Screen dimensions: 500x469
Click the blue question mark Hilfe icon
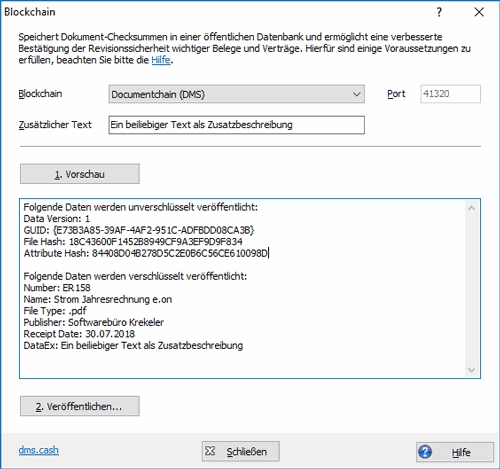click(x=425, y=452)
